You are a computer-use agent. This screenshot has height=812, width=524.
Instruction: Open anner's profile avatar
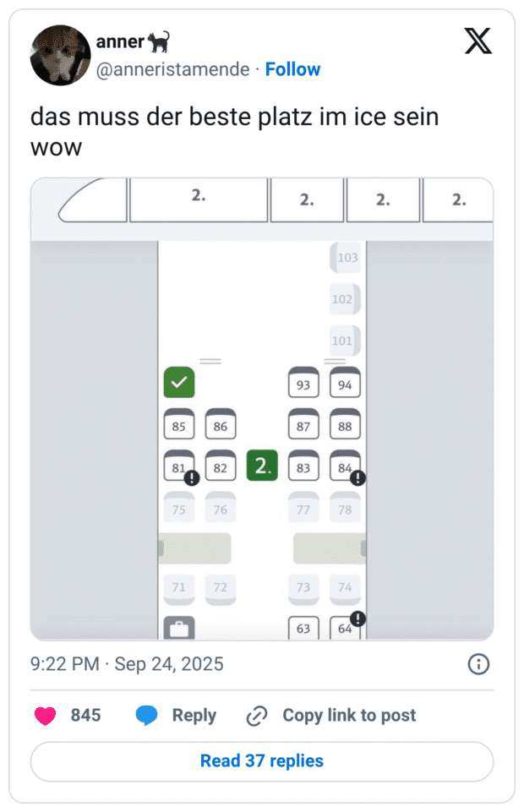point(60,55)
